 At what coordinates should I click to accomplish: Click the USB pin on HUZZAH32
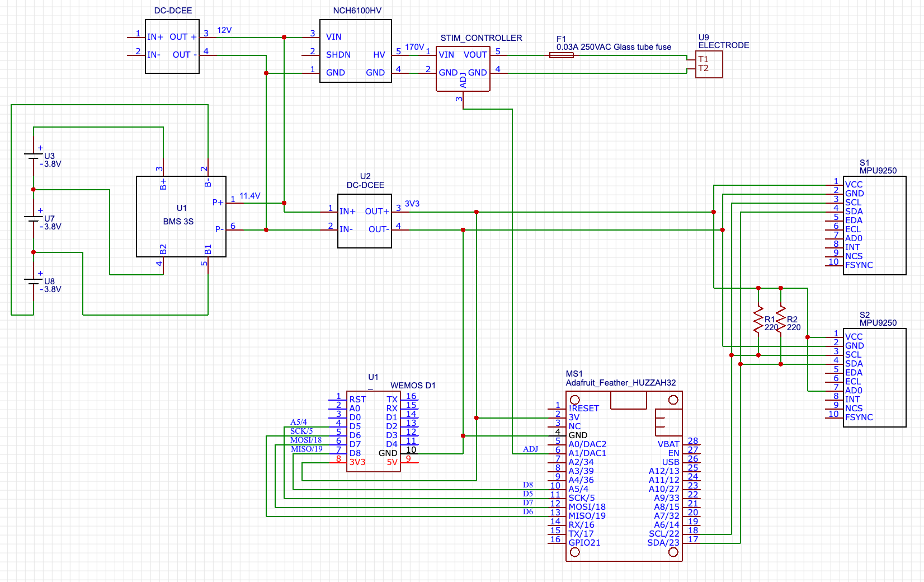[x=671, y=462]
